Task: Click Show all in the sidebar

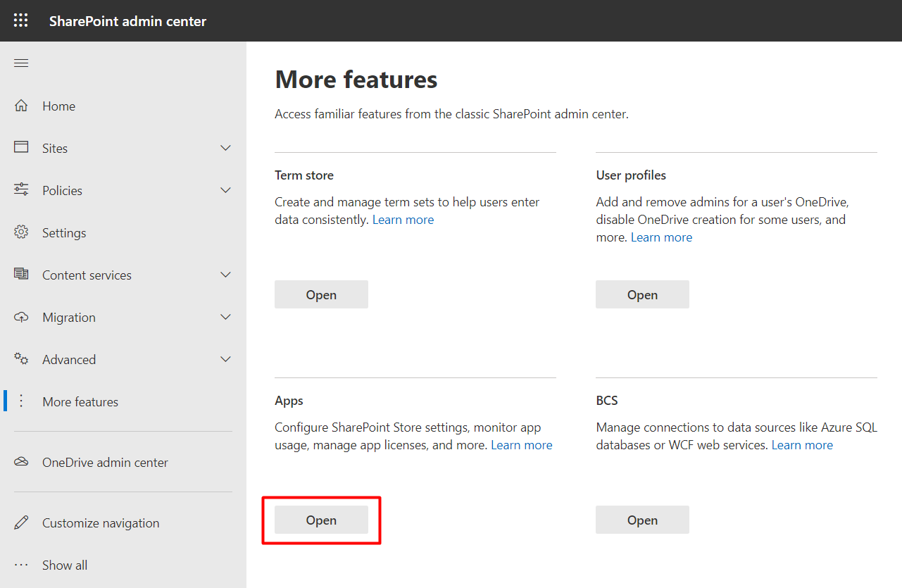Action: 65,565
